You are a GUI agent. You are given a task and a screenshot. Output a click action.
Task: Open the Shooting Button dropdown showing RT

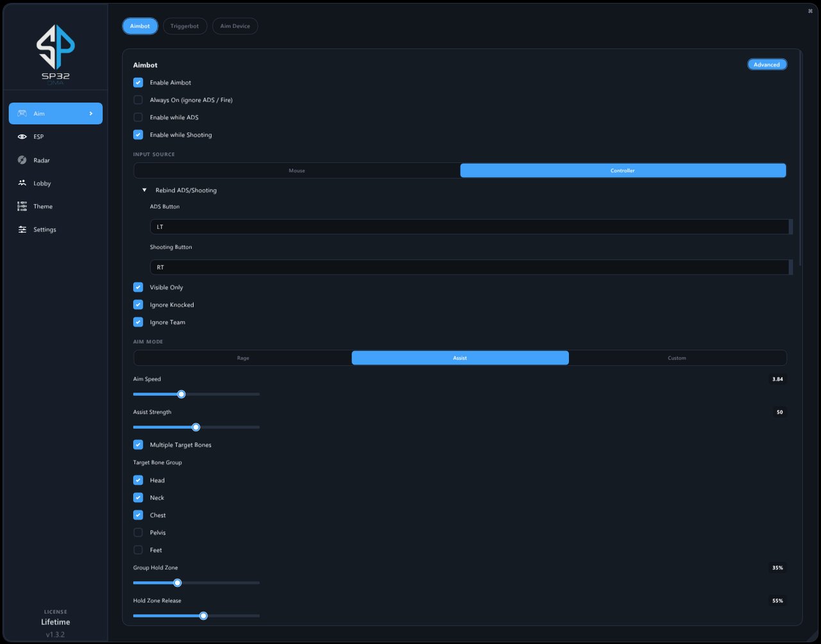tap(471, 267)
